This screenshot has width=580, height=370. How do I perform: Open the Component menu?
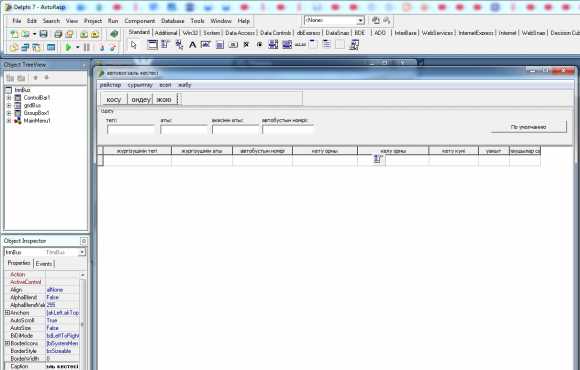pos(139,21)
